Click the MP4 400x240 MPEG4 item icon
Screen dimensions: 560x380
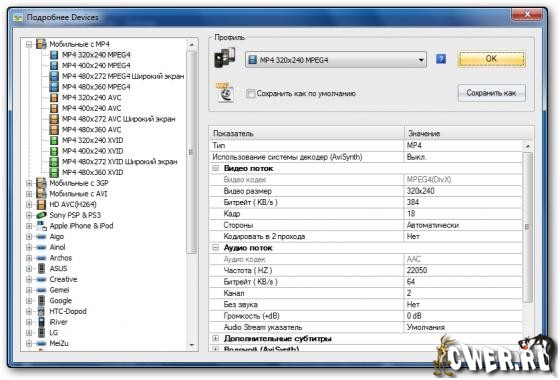(x=54, y=65)
